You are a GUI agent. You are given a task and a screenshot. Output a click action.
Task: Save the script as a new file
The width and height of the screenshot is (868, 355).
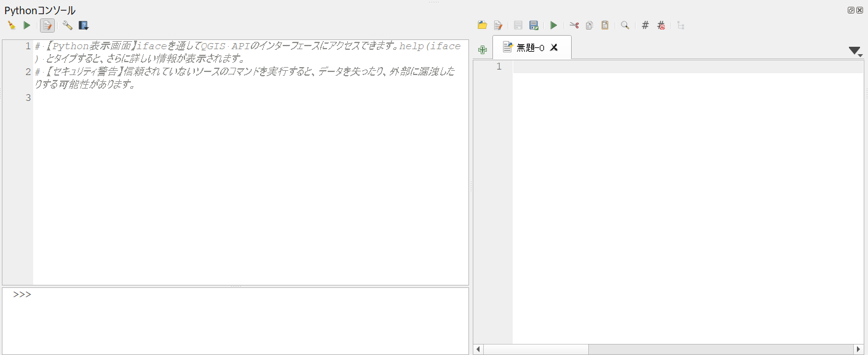point(534,25)
